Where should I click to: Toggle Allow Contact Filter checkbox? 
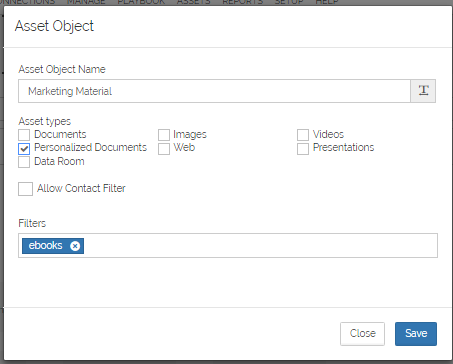click(25, 189)
